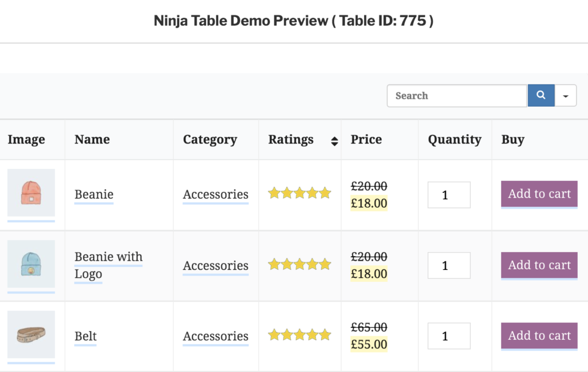The image size is (588, 372).
Task: Open Accessories category in Belt row
Action: 215,336
